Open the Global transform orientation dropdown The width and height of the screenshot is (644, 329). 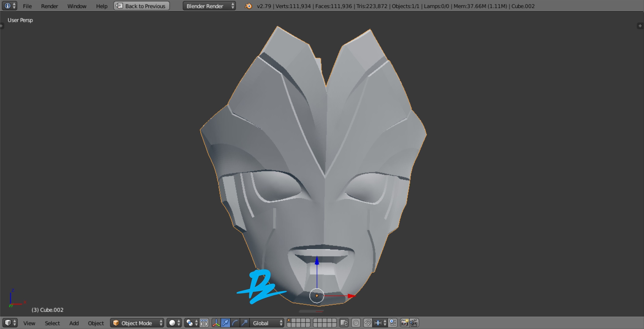[x=267, y=323]
